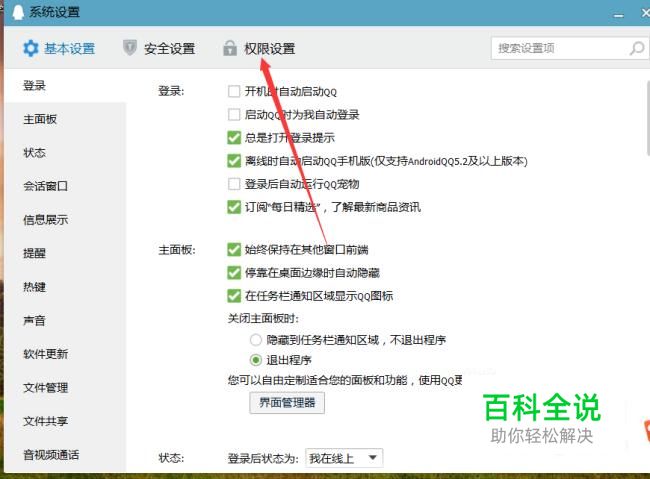The image size is (650, 479).
Task: Click the magnifier search icon
Action: coord(637,48)
